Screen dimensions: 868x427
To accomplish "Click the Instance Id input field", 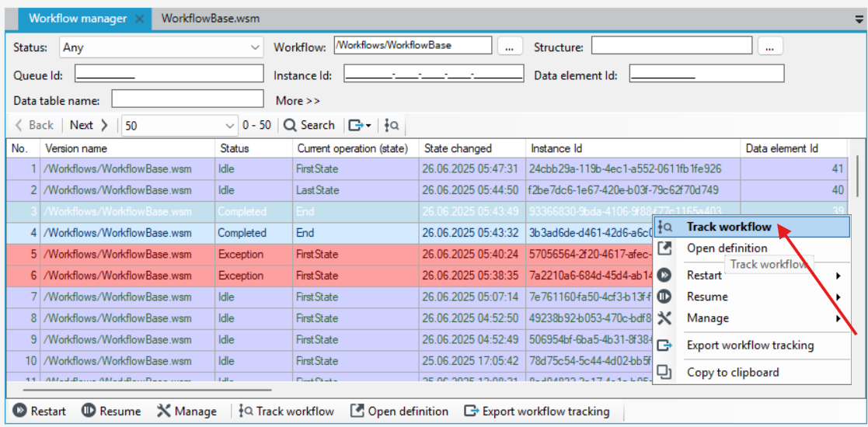I will (x=434, y=74).
